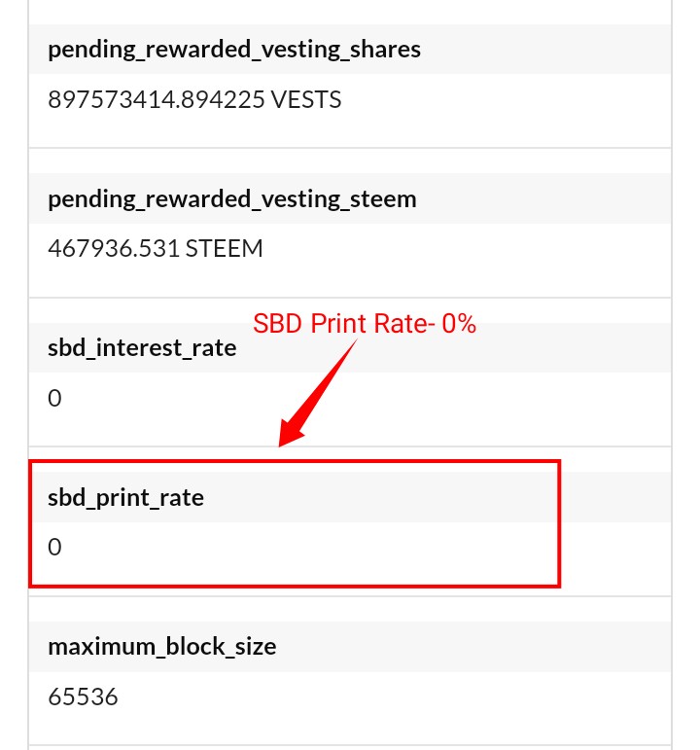Click the STEEM unit text
The image size is (700, 750).
(224, 249)
